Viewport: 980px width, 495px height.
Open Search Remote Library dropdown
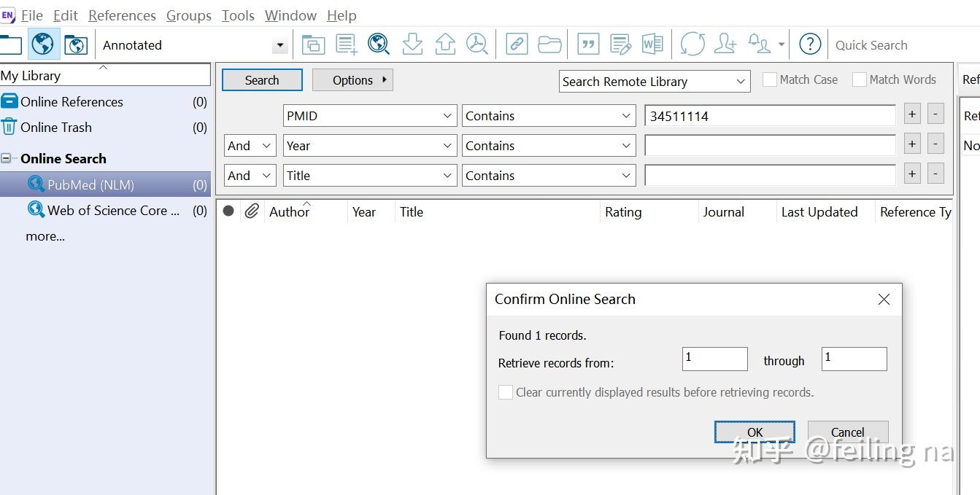(655, 82)
